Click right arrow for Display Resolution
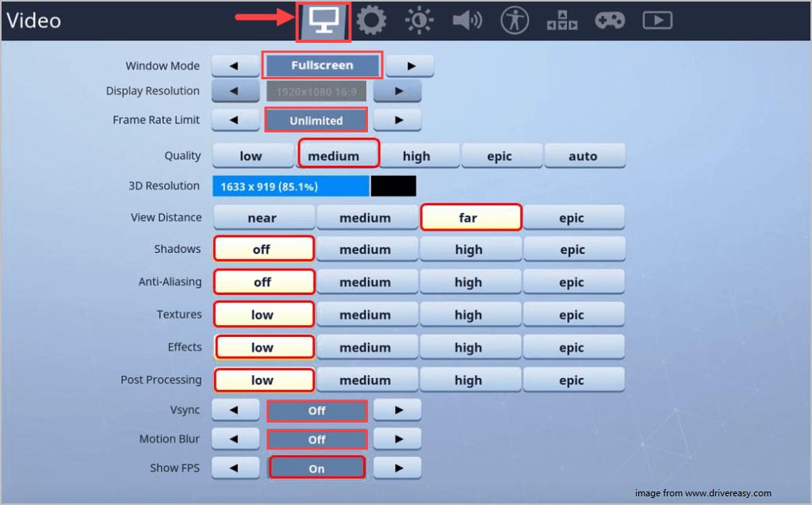This screenshot has width=812, height=505. tap(397, 91)
